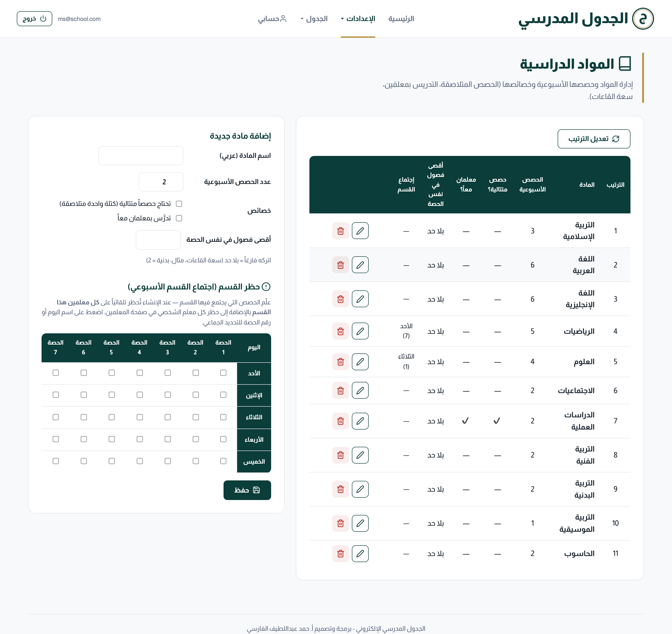Select the الثلاثاء day row header

click(254, 417)
